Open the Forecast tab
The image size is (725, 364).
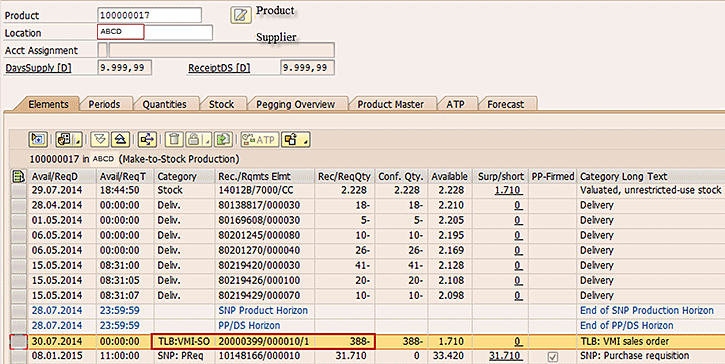click(x=505, y=104)
